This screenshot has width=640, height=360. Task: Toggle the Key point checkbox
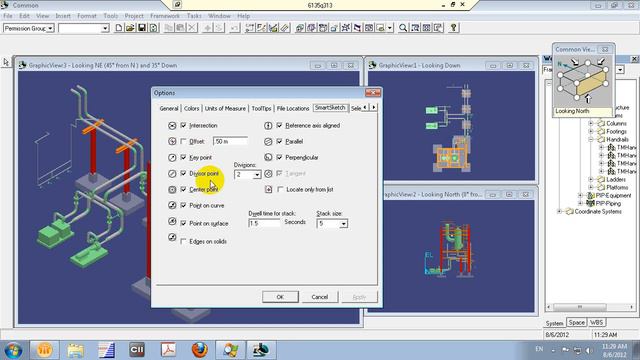coord(183,157)
